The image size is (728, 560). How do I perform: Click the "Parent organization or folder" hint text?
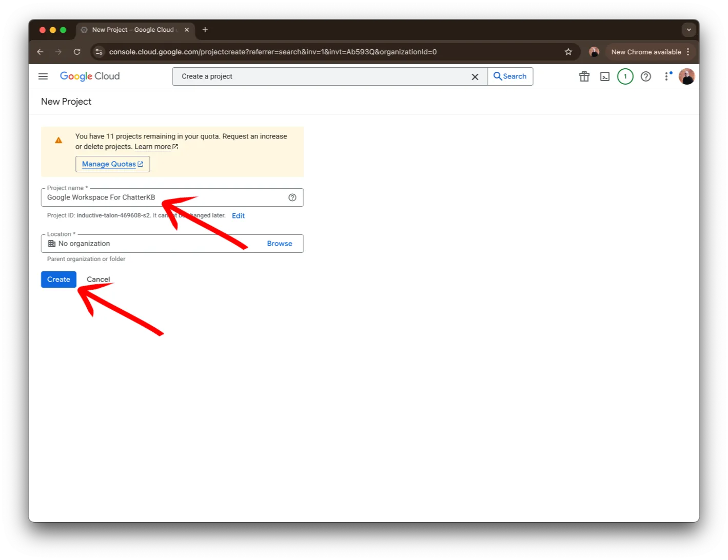(86, 259)
